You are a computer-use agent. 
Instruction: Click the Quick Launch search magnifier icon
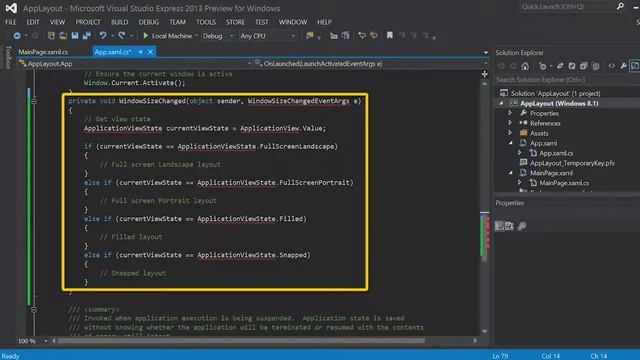point(620,6)
